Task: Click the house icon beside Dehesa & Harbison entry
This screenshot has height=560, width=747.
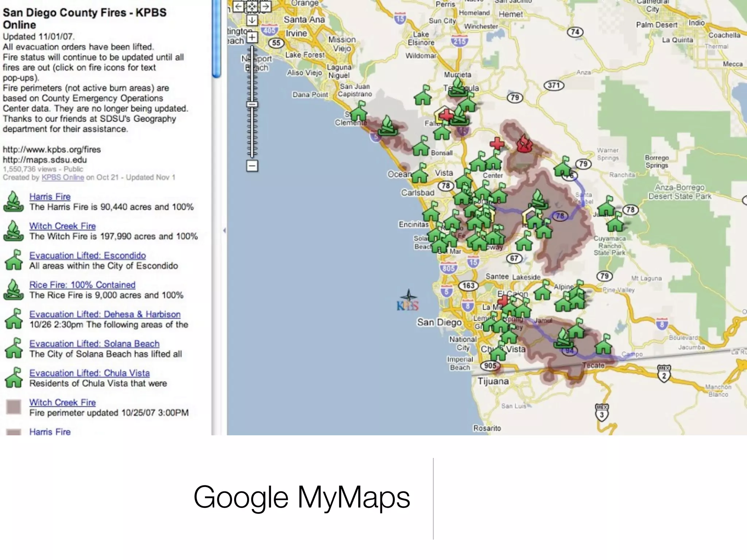Action: [13, 319]
